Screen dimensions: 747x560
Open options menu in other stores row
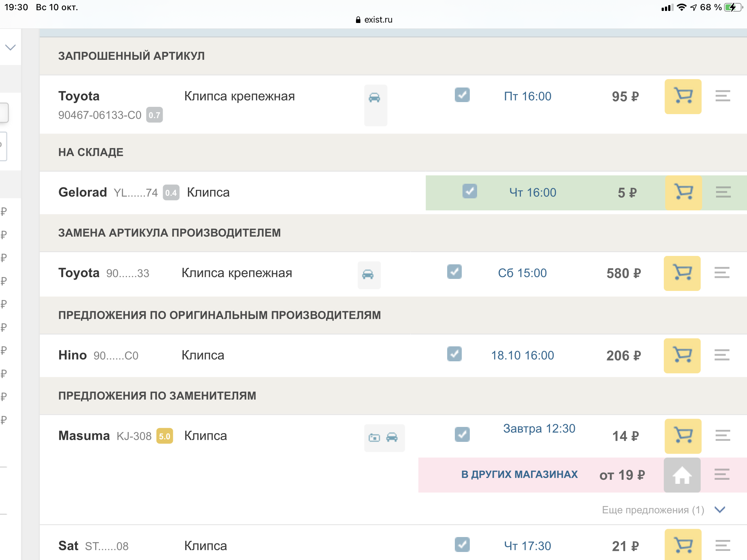[x=722, y=474]
